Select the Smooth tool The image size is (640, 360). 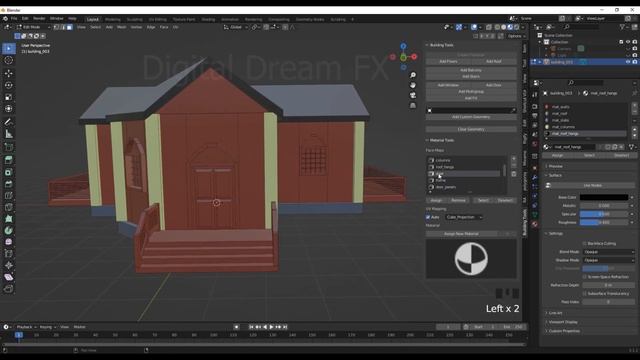9,242
